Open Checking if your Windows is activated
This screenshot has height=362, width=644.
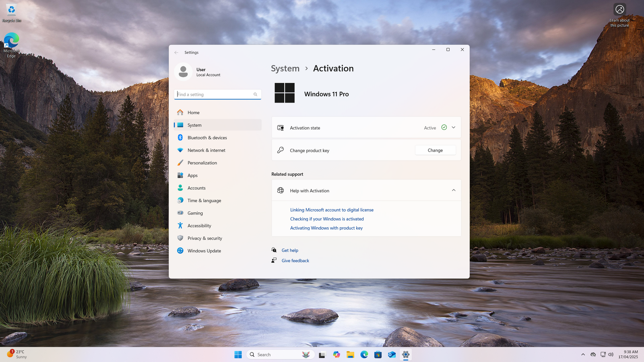pos(327,219)
